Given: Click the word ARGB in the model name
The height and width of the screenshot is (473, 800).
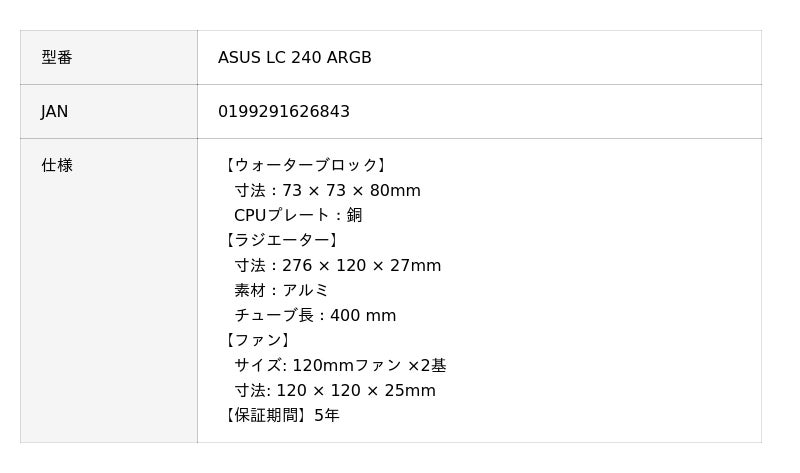Looking at the screenshot, I should (x=349, y=57).
